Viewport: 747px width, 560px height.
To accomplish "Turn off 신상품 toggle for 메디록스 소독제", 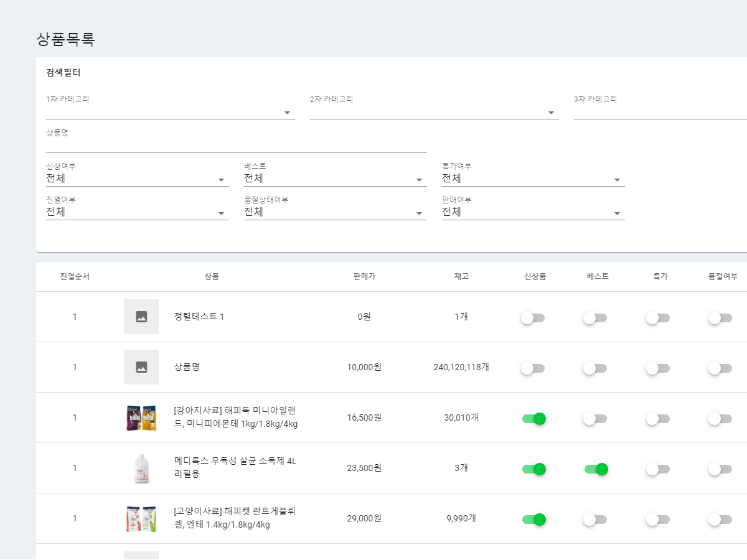I will coord(533,469).
